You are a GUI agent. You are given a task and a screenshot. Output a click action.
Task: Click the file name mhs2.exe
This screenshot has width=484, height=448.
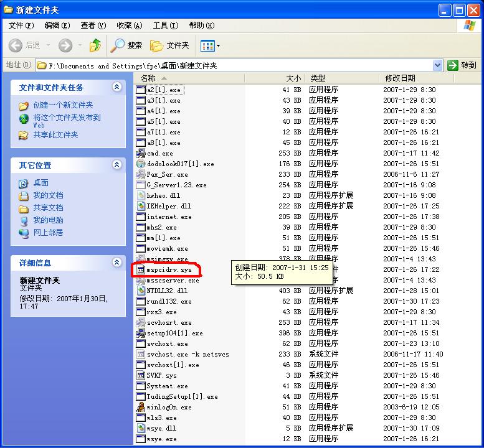(x=162, y=228)
